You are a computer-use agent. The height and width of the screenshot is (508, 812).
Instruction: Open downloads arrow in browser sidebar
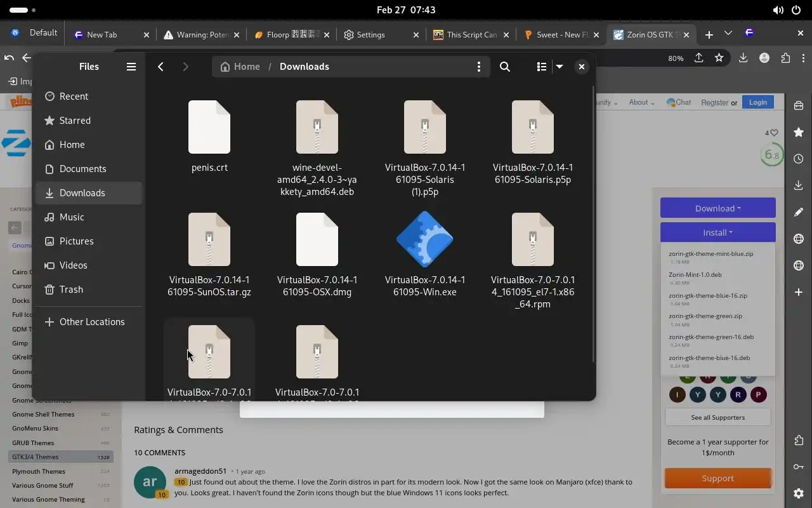click(799, 185)
